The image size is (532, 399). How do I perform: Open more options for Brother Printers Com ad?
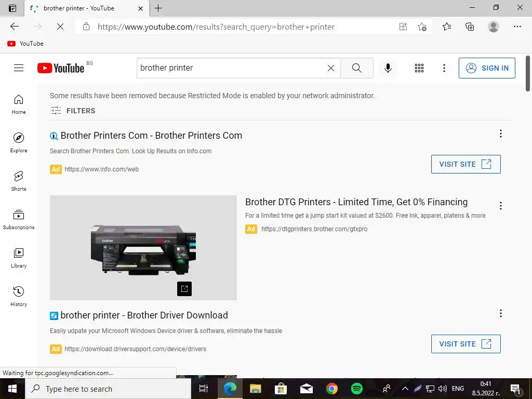tap(500, 134)
